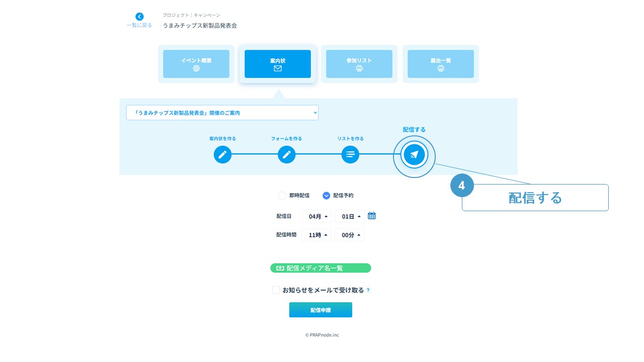Click the number 4 callout badge

(461, 186)
